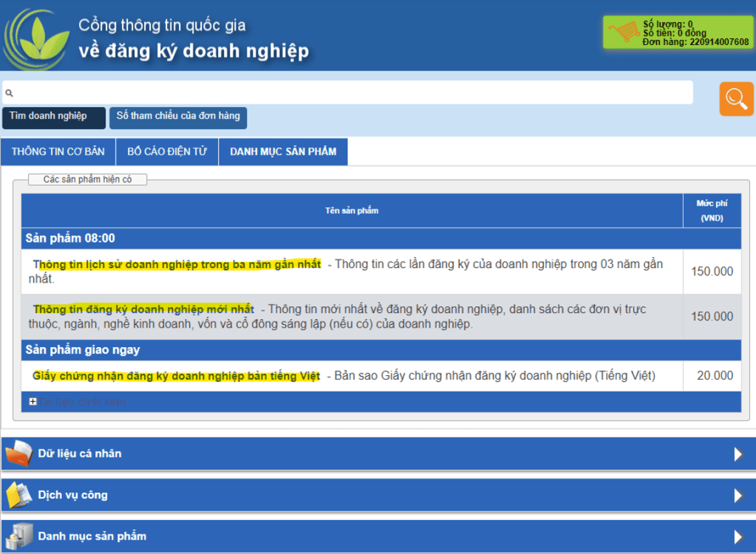Click the document icon beside Dịch vụ công
This screenshot has width=756, height=554.
pos(18,495)
